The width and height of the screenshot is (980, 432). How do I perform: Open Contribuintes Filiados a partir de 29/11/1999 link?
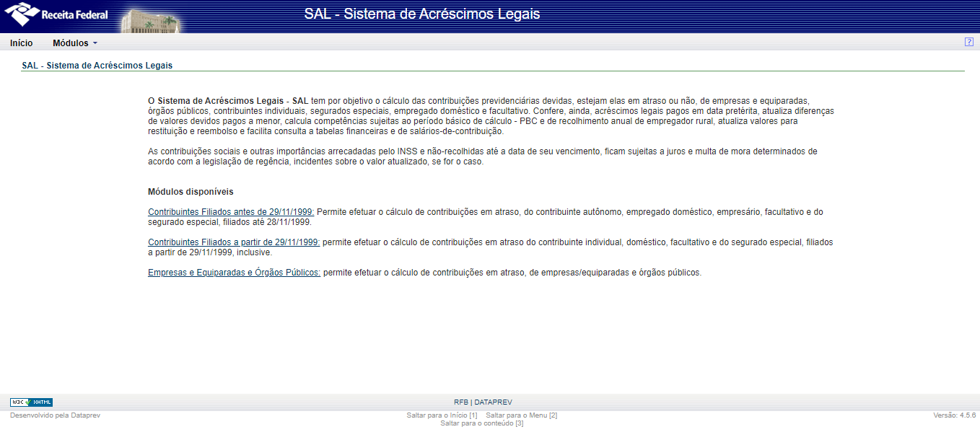234,242
